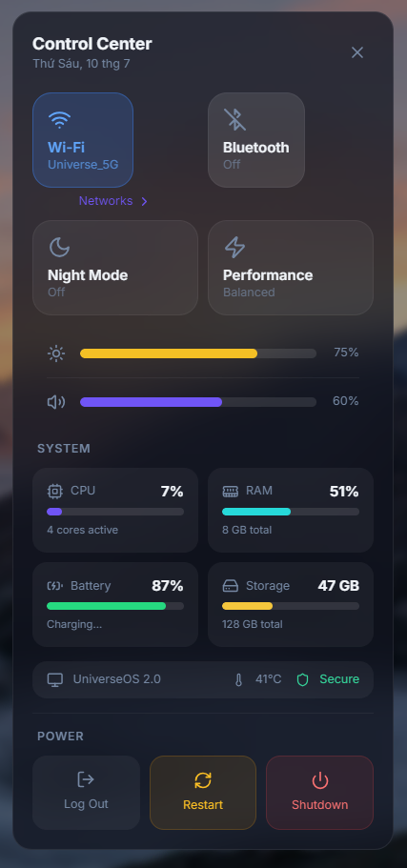
Task: Click the Shutdown button
Action: 320,793
